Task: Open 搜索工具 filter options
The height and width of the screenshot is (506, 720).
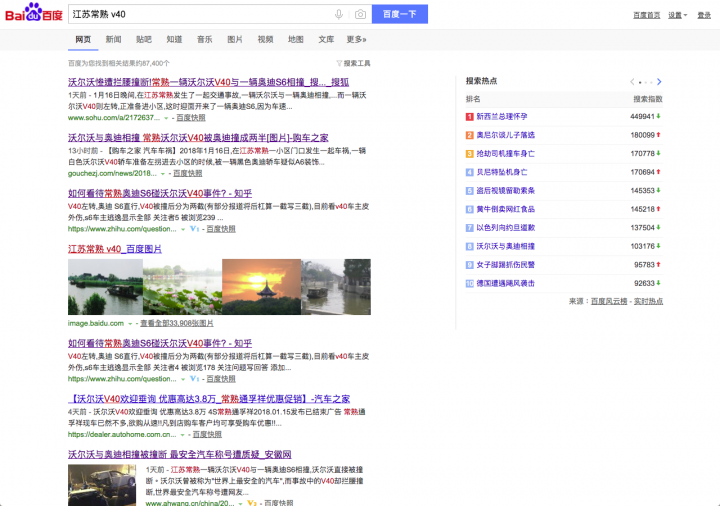Action: click(353, 63)
